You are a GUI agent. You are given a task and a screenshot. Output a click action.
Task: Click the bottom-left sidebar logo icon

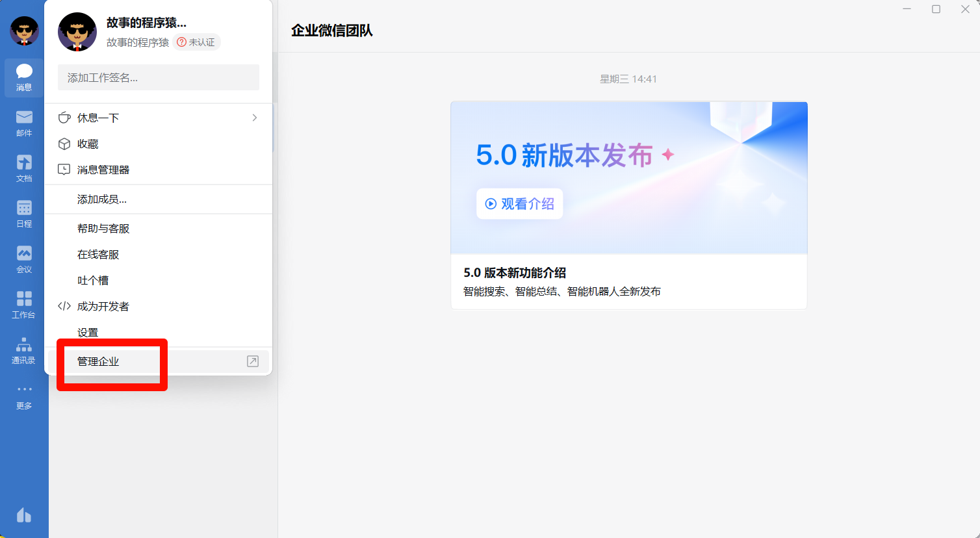[24, 515]
